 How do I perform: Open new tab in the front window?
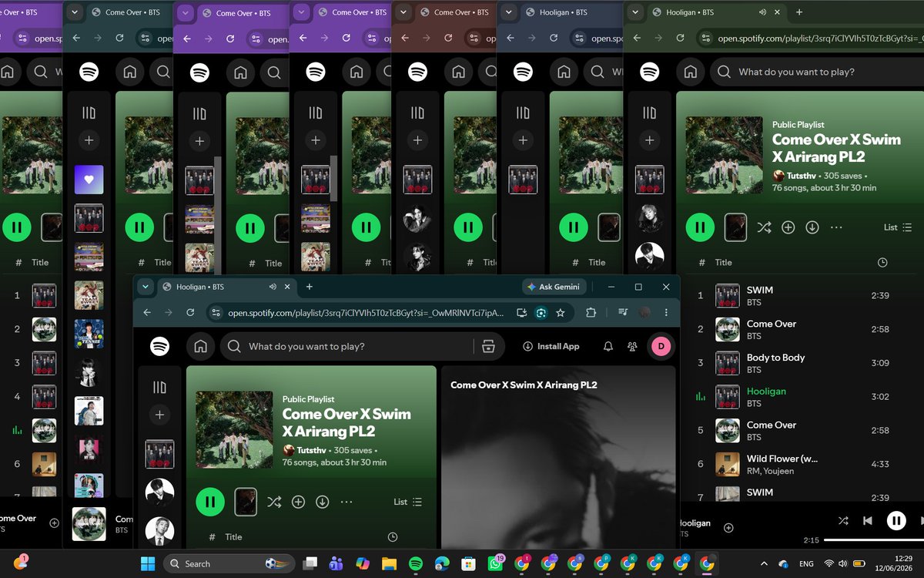coord(310,287)
